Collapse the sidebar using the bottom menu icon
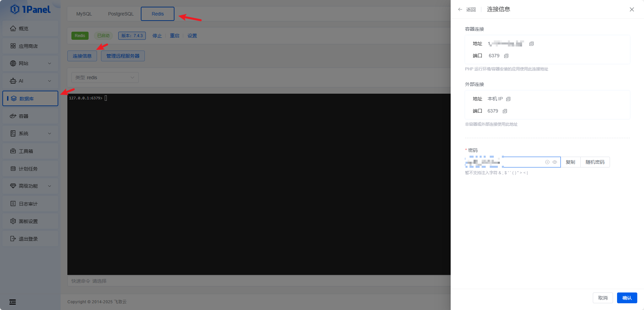Screen dimensions: 644x310 (12, 302)
